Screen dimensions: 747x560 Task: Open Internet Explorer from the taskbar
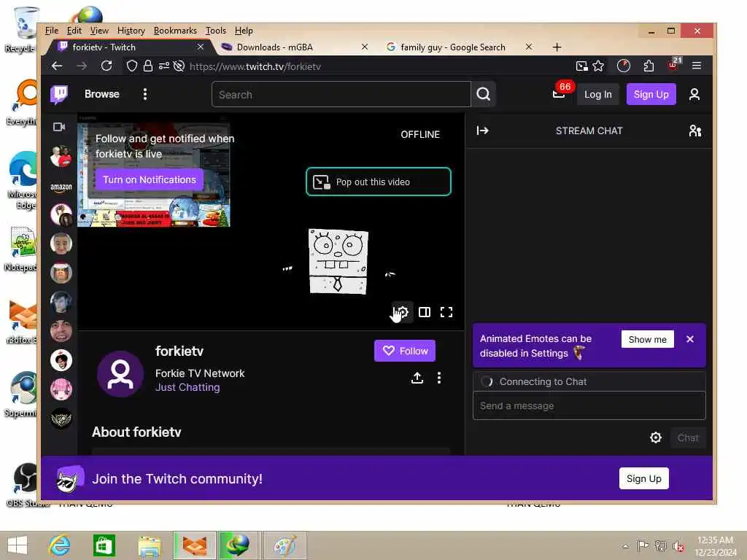point(60,545)
